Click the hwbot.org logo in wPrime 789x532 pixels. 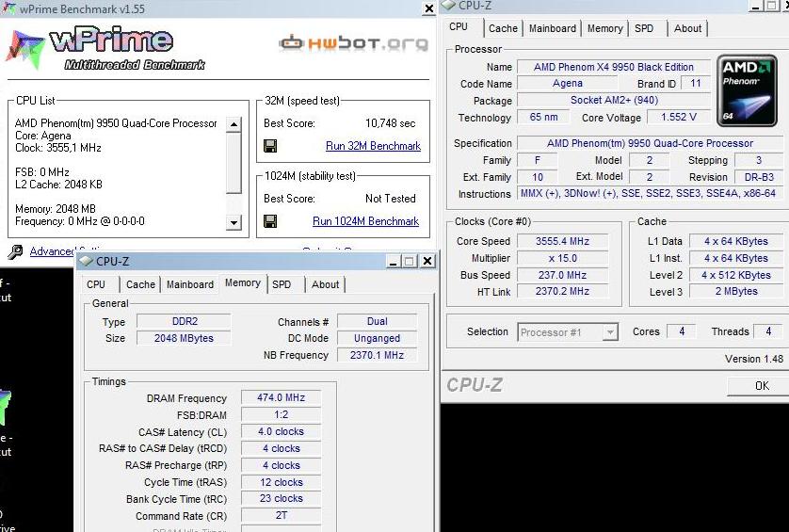353,43
